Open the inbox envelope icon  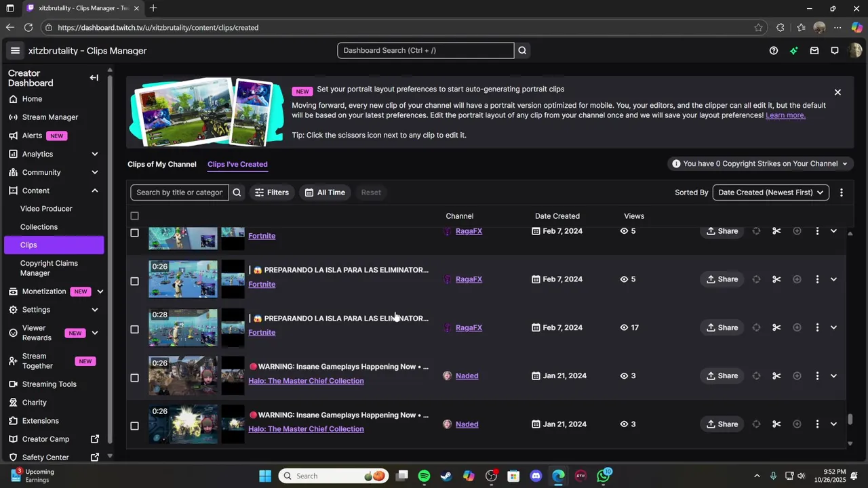pyautogui.click(x=814, y=51)
